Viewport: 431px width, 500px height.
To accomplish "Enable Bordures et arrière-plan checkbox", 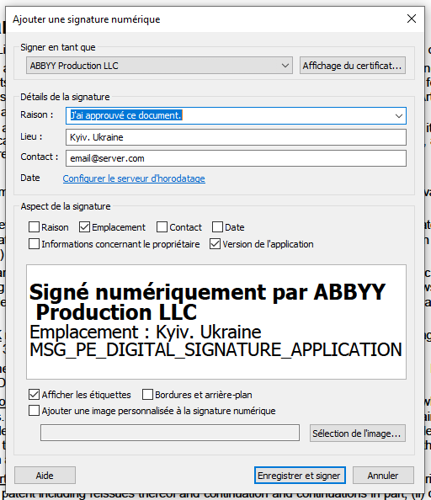I will tap(147, 394).
